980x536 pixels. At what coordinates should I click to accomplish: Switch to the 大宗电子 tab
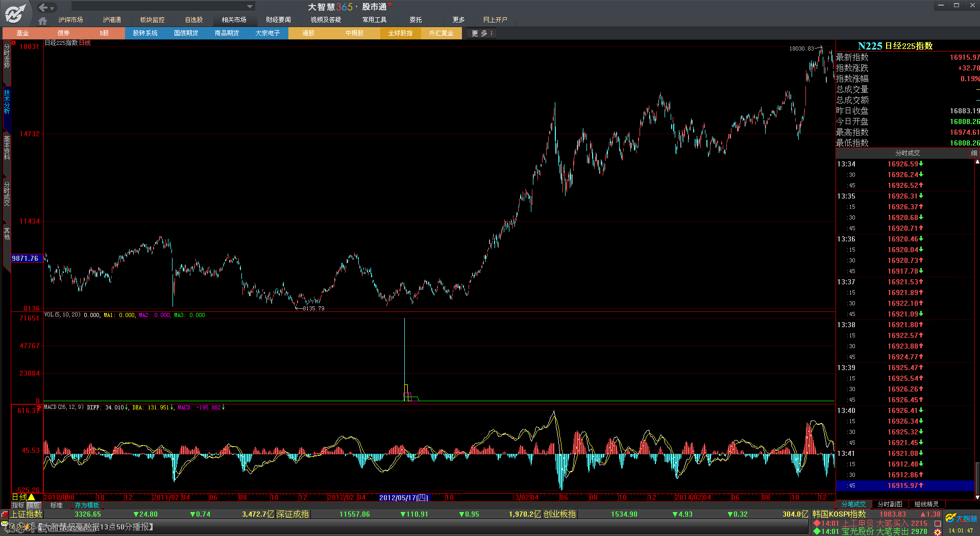268,33
